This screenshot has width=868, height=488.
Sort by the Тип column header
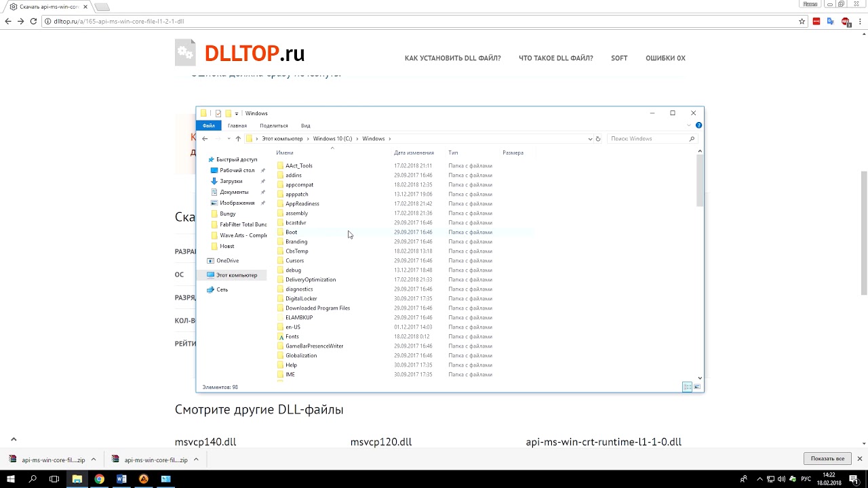453,152
